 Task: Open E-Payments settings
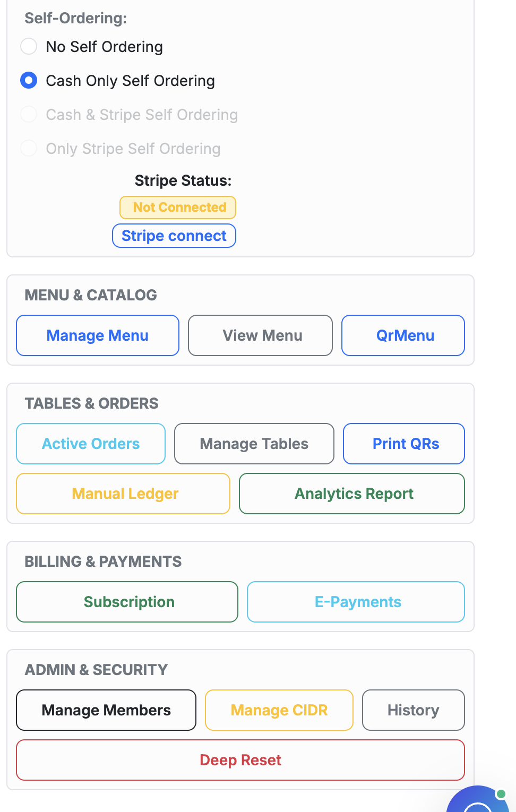tap(356, 602)
